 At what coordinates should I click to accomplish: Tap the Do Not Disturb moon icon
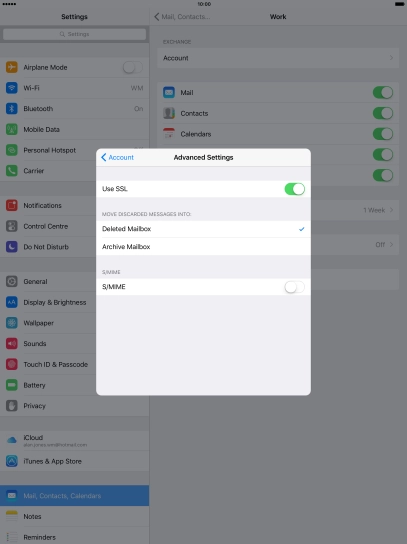11,247
